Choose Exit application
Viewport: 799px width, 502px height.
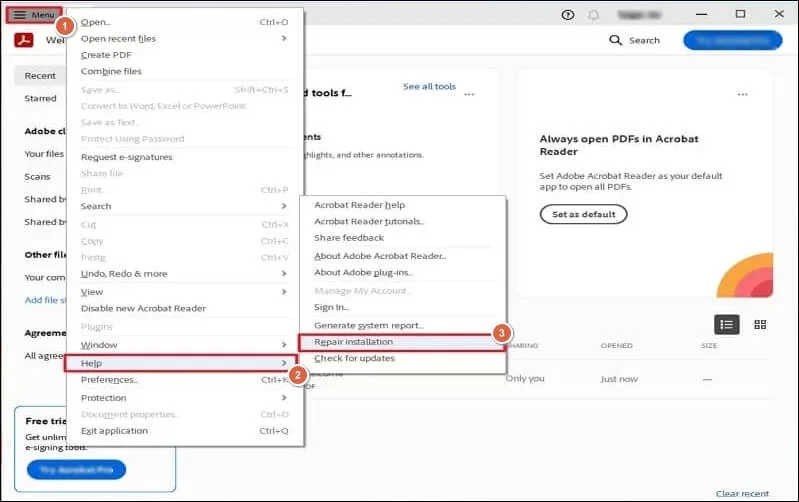[184, 431]
